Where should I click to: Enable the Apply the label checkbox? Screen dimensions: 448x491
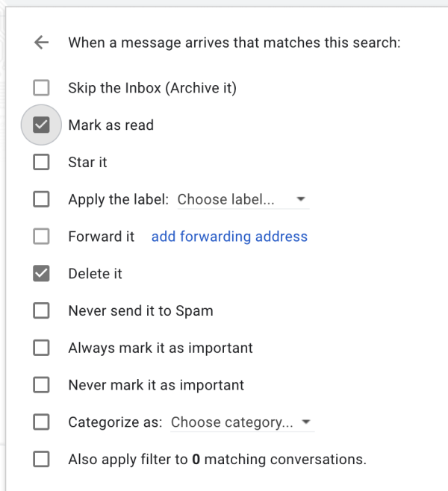(41, 199)
